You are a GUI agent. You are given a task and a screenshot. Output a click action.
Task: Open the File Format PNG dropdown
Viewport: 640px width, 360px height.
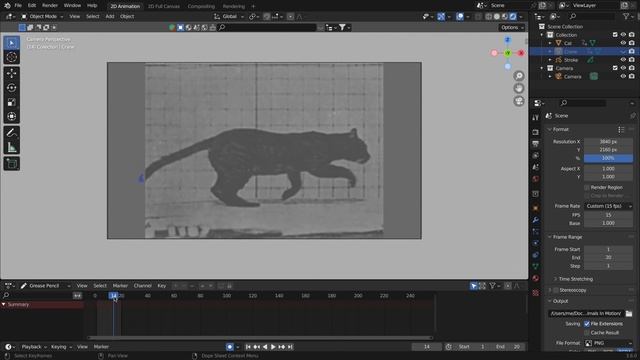click(x=608, y=343)
